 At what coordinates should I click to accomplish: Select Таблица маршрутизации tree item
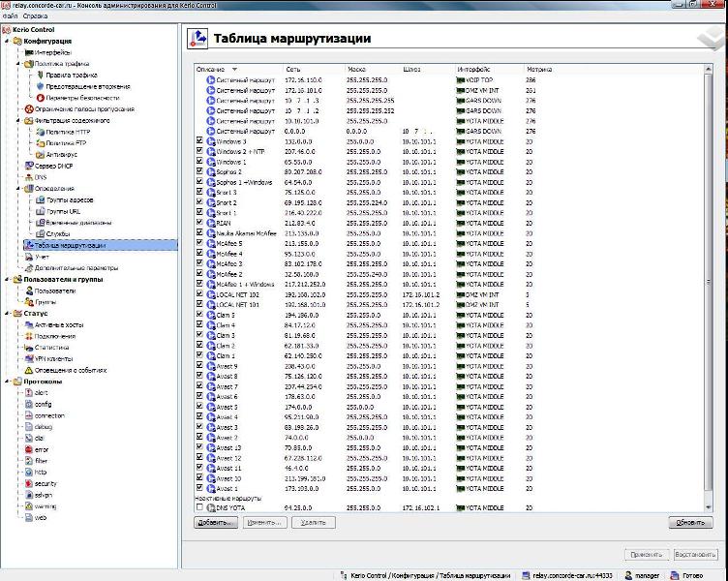click(101, 245)
